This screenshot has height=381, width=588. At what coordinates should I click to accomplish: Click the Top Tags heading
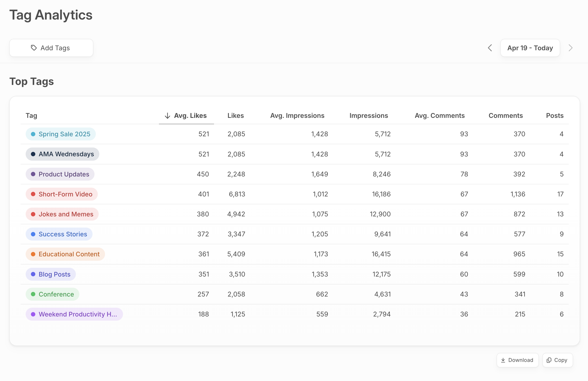pos(32,81)
